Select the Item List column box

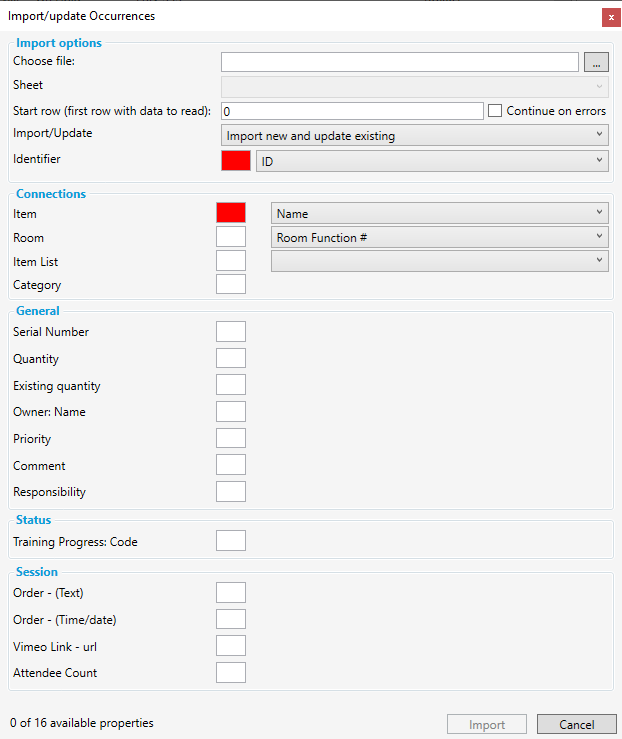(x=231, y=261)
